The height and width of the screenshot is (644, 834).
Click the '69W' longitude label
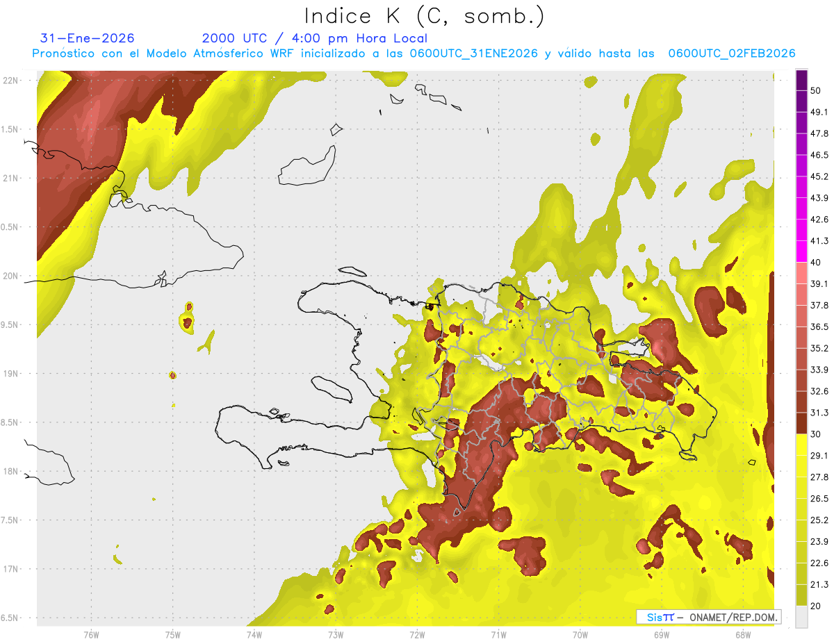661,634
